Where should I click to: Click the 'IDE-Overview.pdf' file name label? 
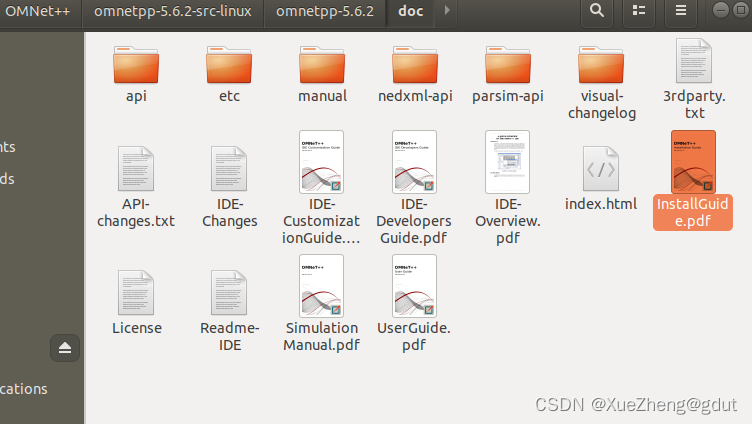click(508, 221)
